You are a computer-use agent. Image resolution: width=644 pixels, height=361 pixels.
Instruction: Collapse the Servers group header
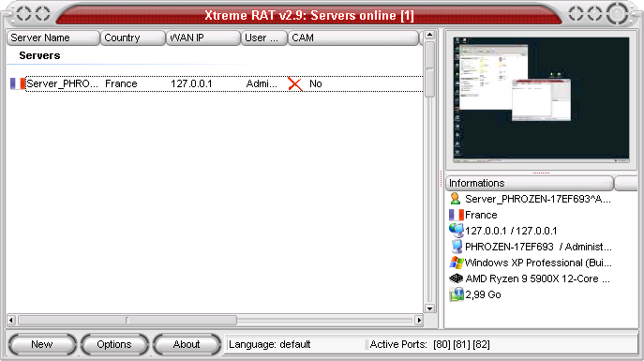click(39, 55)
